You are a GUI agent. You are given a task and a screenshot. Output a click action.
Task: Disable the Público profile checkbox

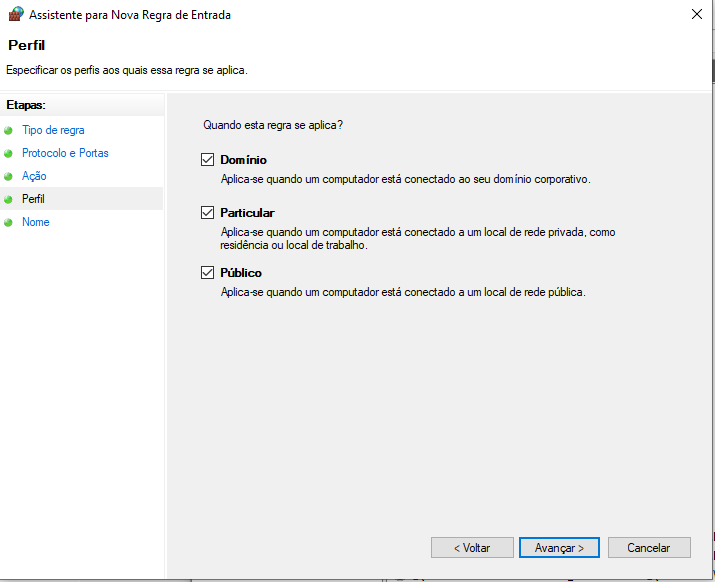tap(208, 273)
